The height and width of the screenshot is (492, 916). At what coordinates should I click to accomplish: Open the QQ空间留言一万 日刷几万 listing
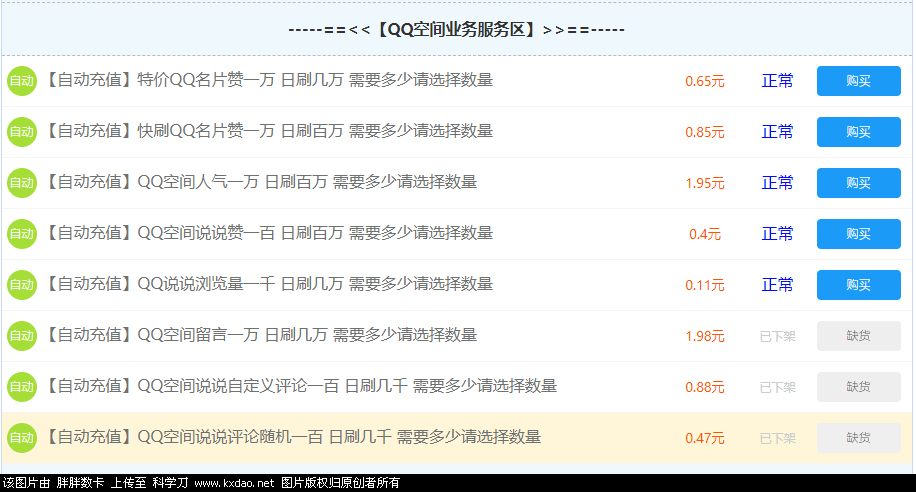(261, 335)
